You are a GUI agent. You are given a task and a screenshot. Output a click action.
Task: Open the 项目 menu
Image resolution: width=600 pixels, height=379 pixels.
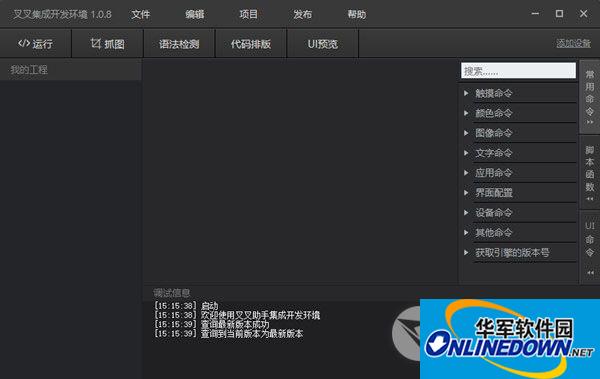[249, 15]
